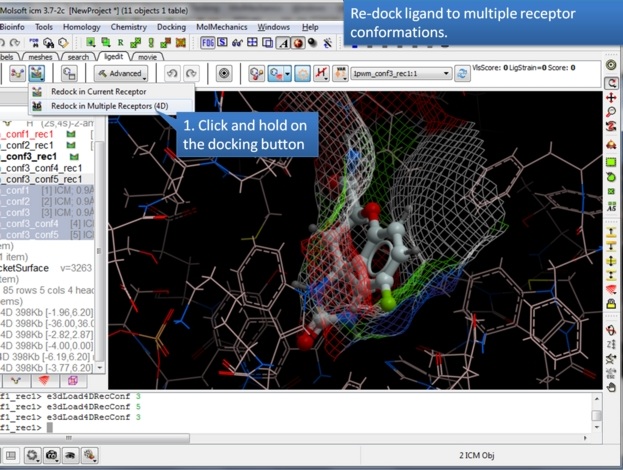The height and width of the screenshot is (470, 623).
Task: Click the refresh icon beside receptor dropdown
Action: 462,74
